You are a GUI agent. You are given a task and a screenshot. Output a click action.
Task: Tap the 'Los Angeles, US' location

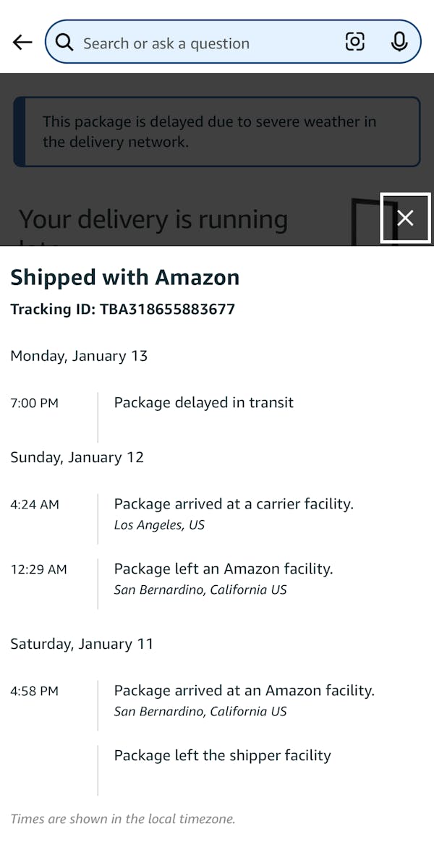click(159, 525)
